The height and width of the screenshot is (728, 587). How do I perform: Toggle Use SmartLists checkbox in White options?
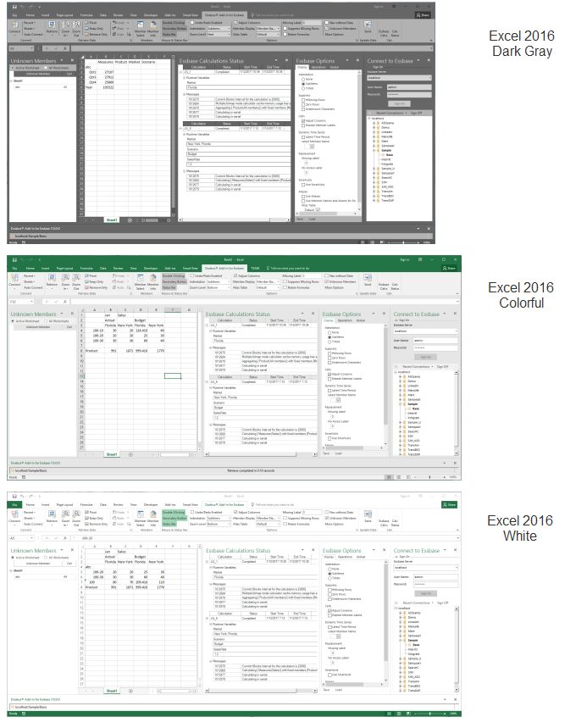pos(330,675)
